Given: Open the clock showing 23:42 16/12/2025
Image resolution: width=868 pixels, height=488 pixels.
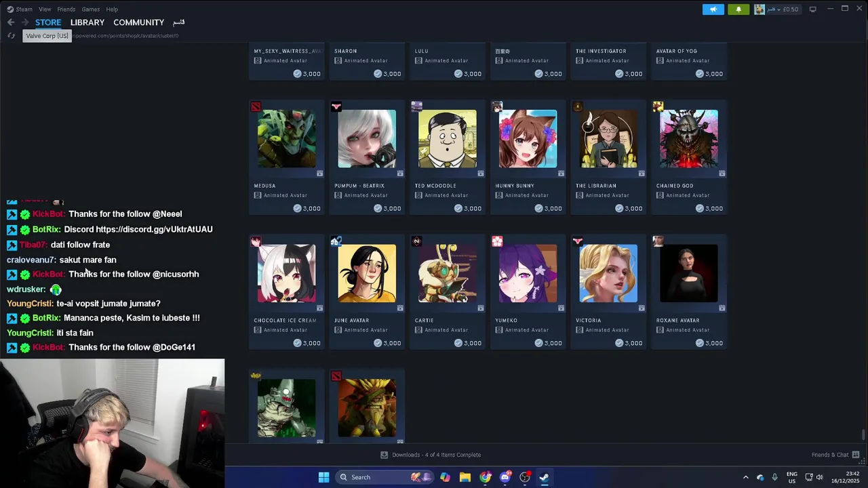Looking at the screenshot, I should coord(845,477).
